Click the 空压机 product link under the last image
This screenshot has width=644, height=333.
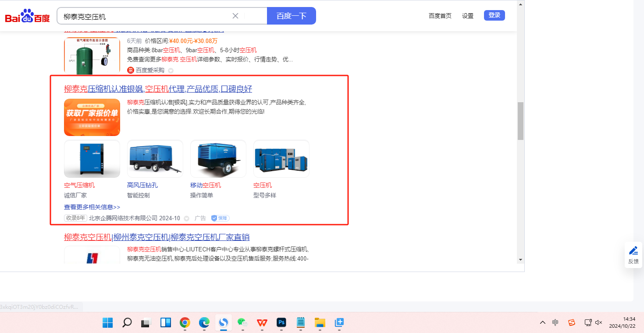(x=263, y=185)
